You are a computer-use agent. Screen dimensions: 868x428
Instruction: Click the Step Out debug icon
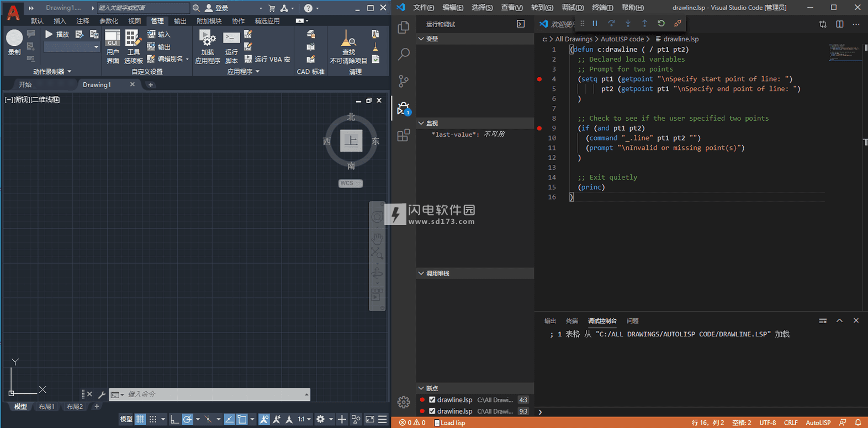[x=644, y=23]
